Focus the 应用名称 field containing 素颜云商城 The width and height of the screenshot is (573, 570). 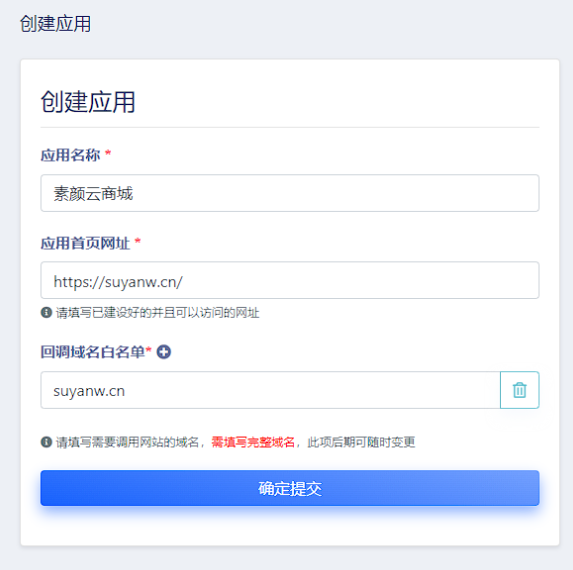click(x=290, y=193)
